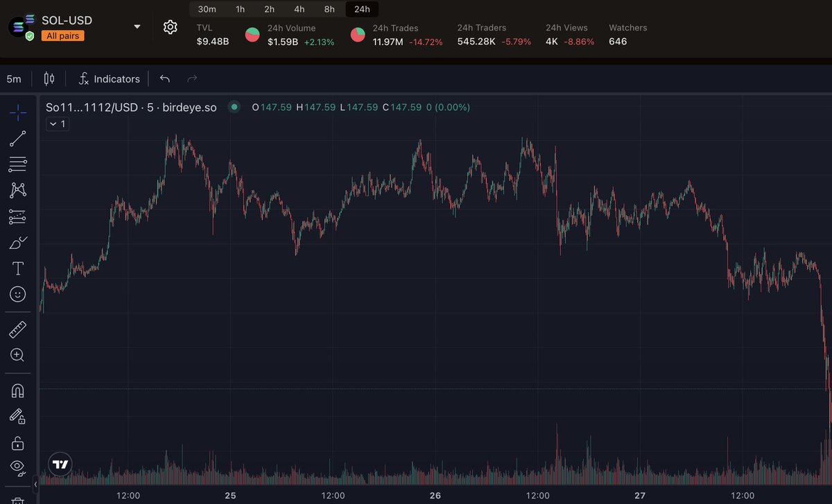
Task: Collapse the drawing toolbar side arrow
Action: tap(35, 483)
